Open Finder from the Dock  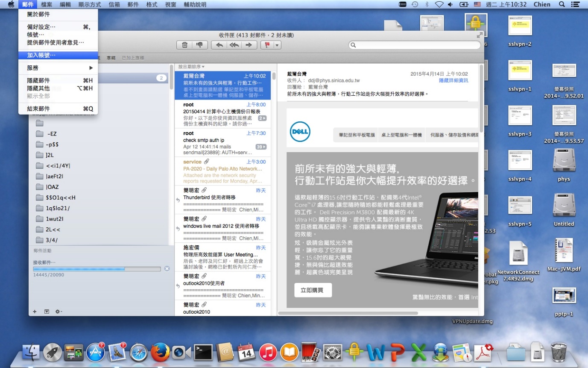[x=31, y=352]
